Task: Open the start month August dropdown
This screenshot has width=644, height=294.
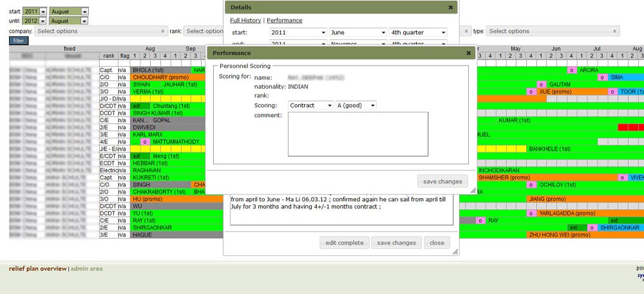Action: pyautogui.click(x=69, y=12)
